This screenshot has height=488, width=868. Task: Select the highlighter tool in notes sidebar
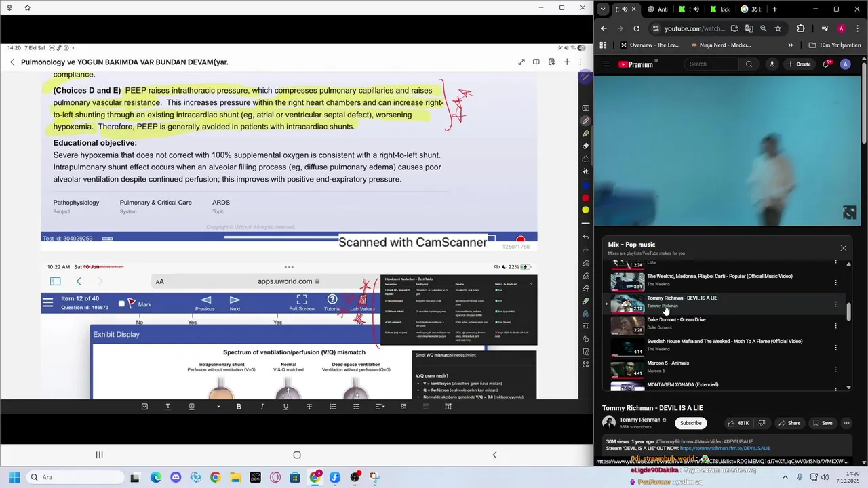pos(586,134)
